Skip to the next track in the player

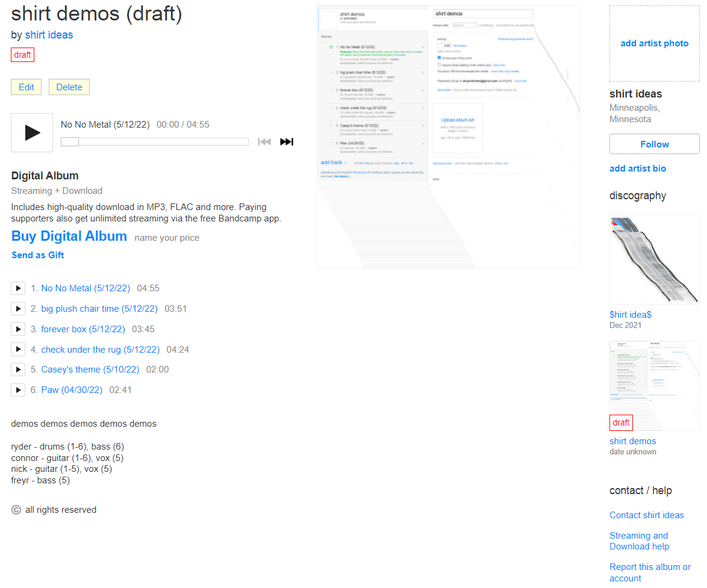(x=287, y=142)
